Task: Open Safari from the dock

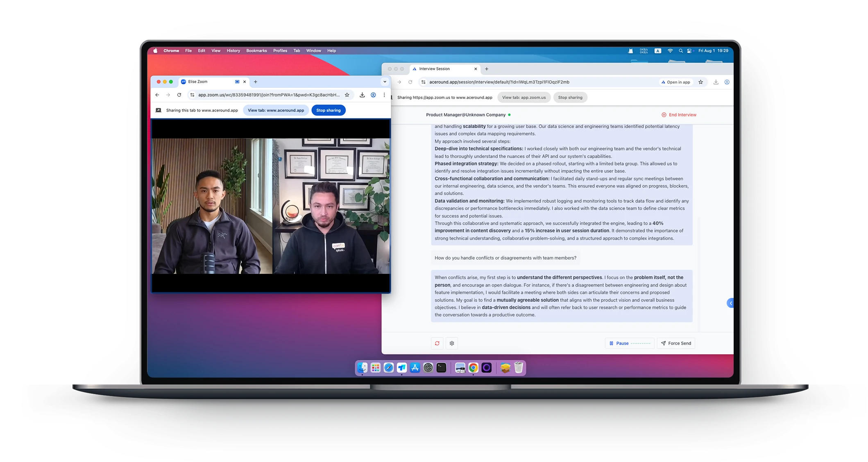Action: [x=389, y=368]
